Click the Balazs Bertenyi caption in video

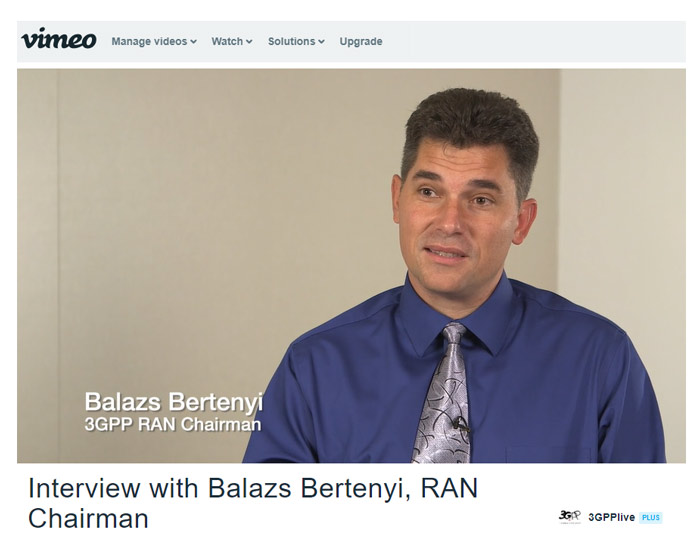(x=173, y=402)
